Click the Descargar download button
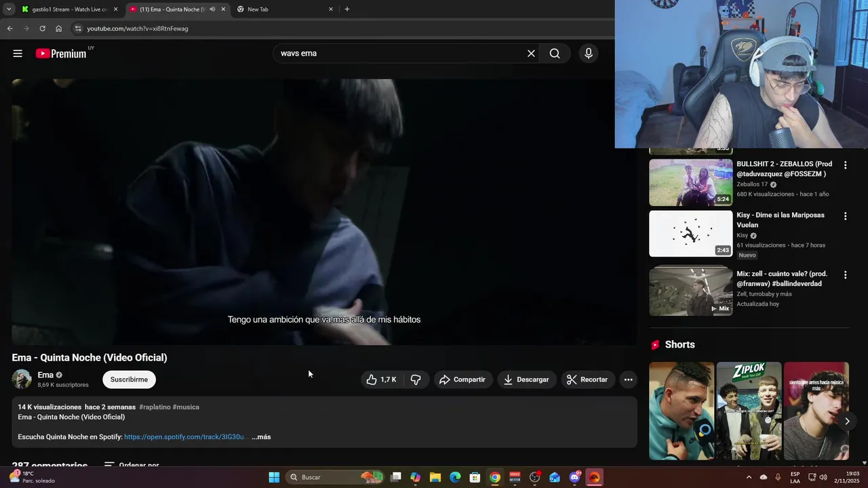 tap(527, 380)
